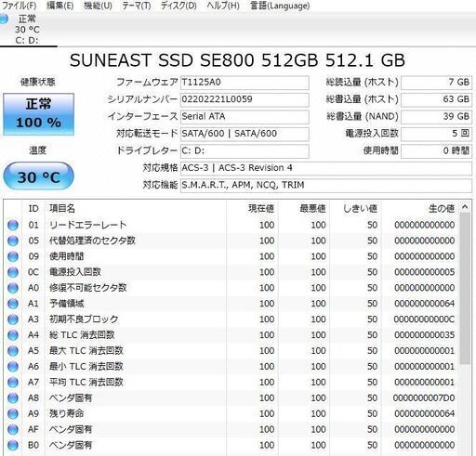Screen dimensions: 476x456
Task: Click status icon for A7 平均 TLC 消去回数
Action: (x=13, y=383)
